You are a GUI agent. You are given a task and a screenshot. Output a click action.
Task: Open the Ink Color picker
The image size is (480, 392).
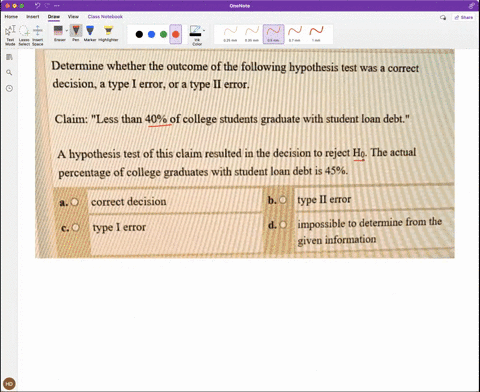point(196,35)
